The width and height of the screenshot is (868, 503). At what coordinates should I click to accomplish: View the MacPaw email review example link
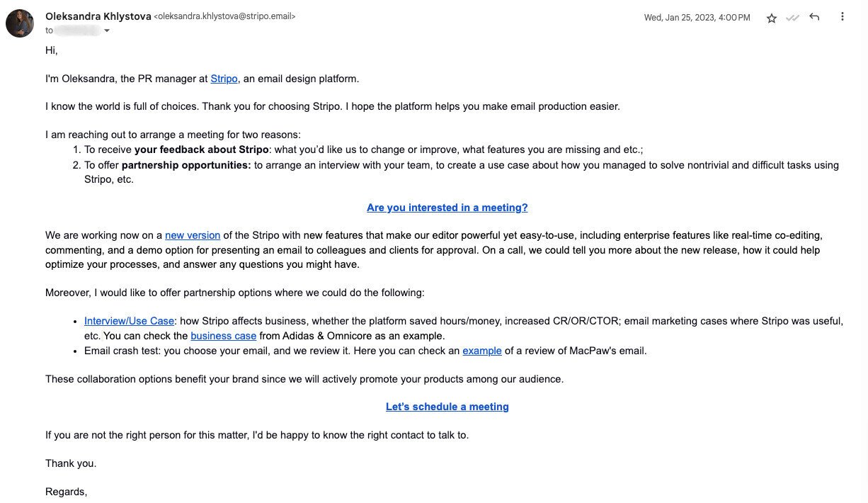tap(482, 350)
